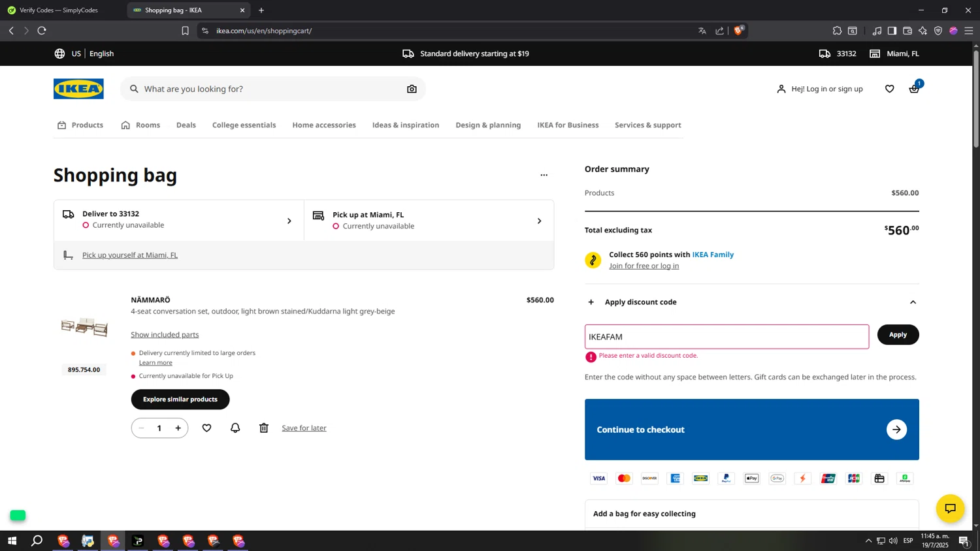Open the three-dot shopping bag options
980x551 pixels.
(544, 175)
